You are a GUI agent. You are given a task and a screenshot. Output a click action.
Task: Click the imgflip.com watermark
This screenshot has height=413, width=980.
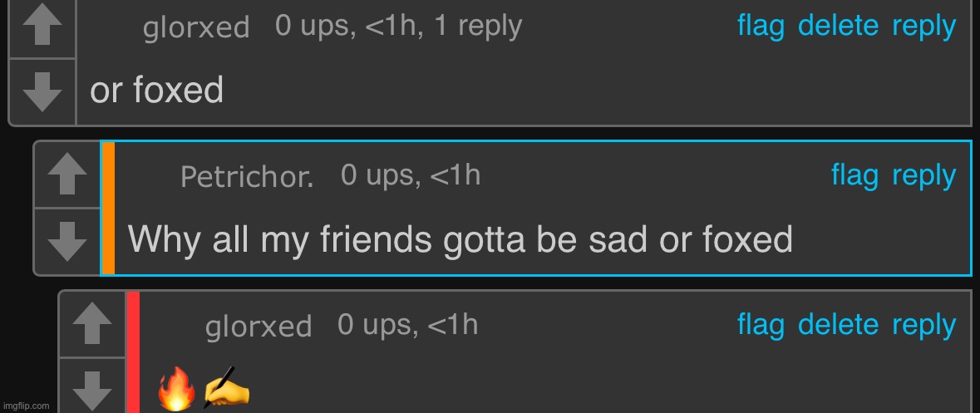click(x=27, y=406)
